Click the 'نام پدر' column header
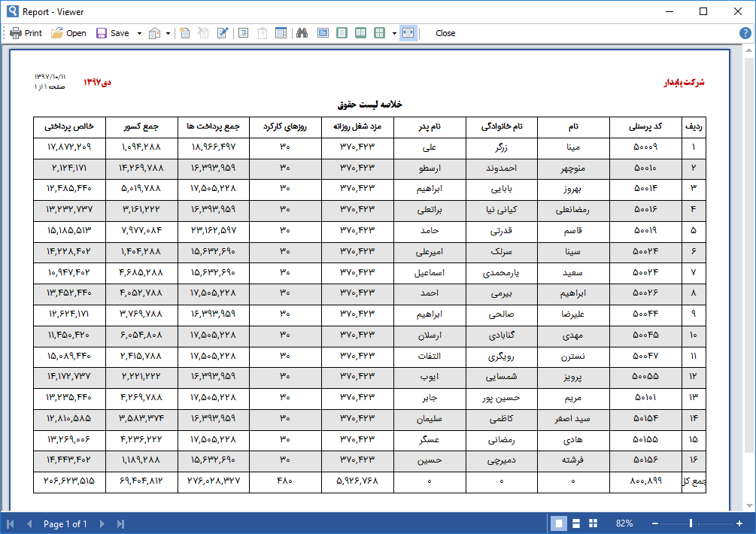 pyautogui.click(x=430, y=127)
